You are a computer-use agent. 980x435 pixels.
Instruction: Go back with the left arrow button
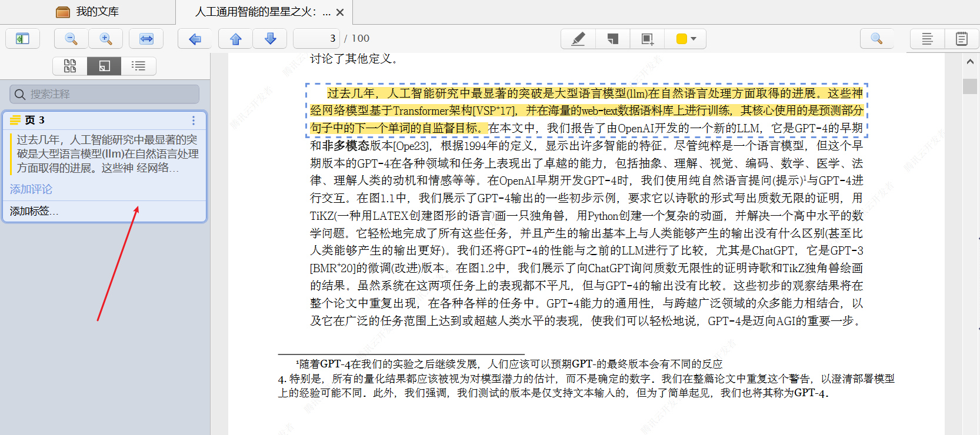195,39
